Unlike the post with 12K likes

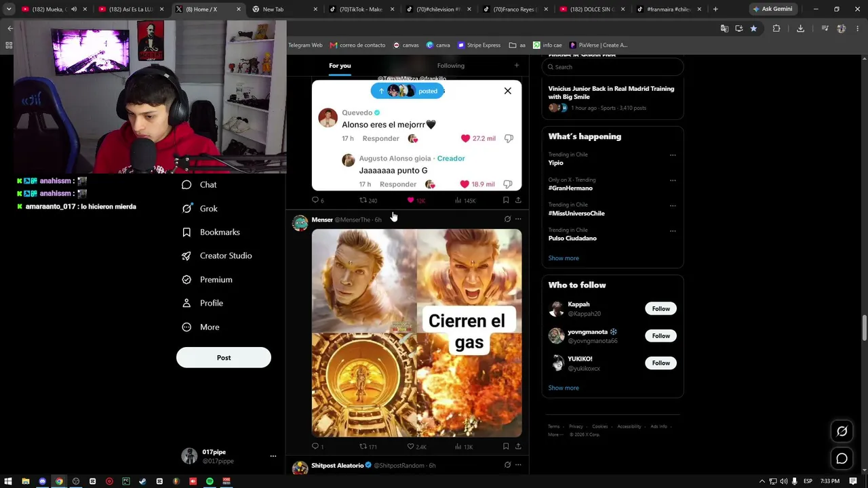pos(416,200)
